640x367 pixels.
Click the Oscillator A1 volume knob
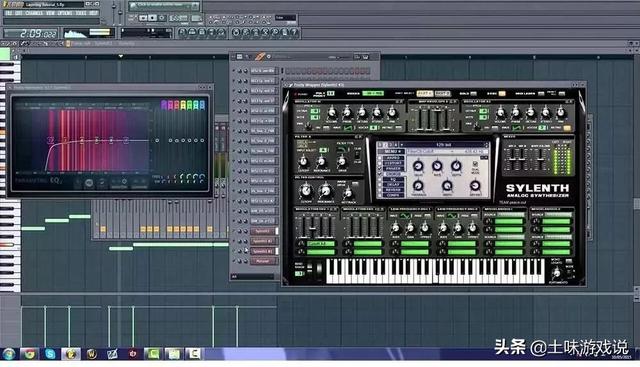point(332,112)
